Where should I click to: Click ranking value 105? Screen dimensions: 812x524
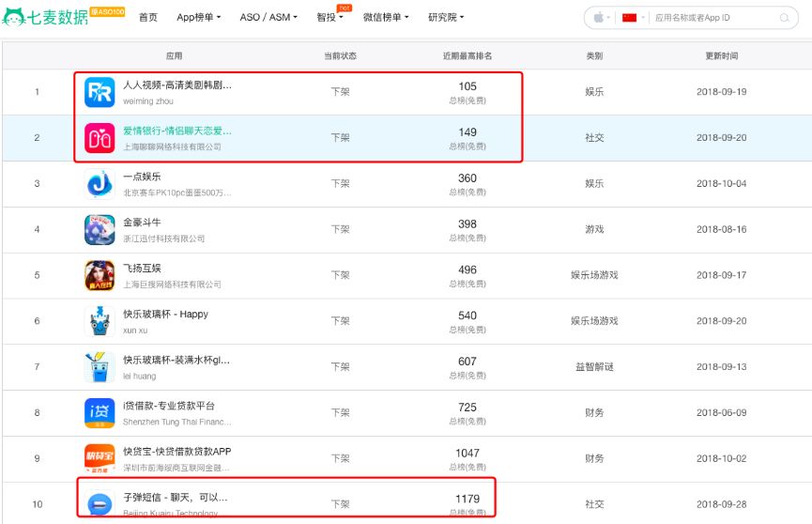click(x=467, y=86)
